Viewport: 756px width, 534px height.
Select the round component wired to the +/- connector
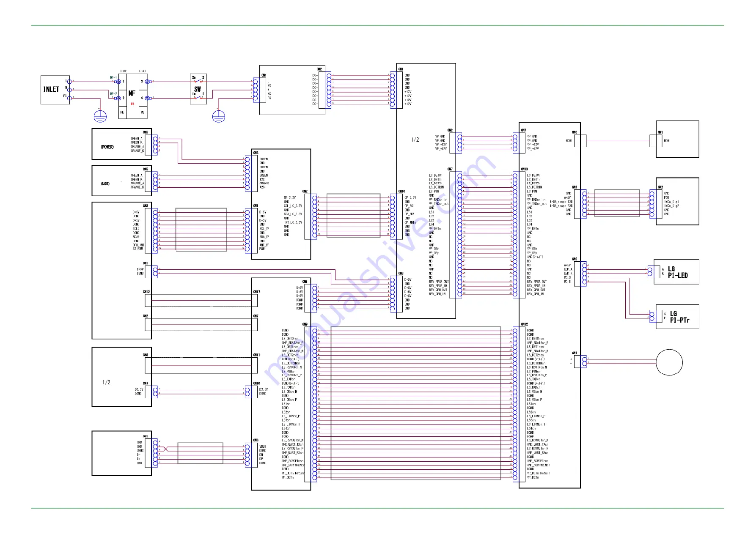click(x=669, y=362)
